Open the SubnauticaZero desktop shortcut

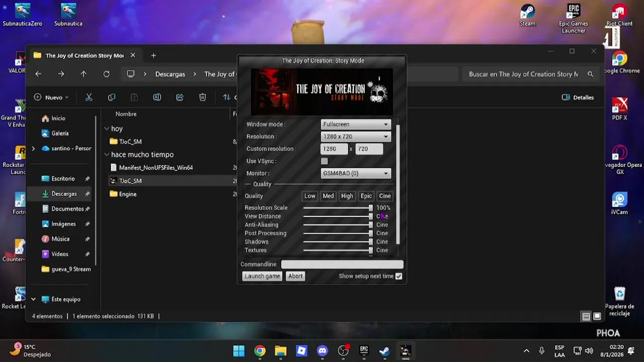(22, 15)
